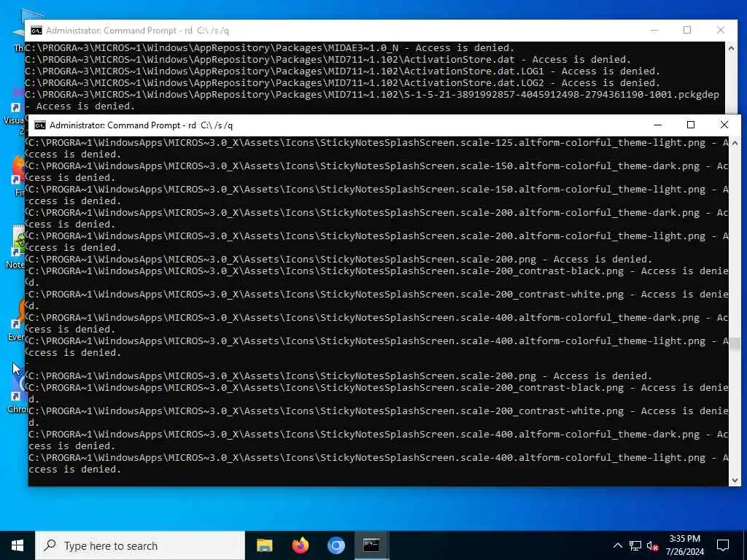Open the notification center icon
Viewport: 747px width, 560px height.
click(x=723, y=545)
